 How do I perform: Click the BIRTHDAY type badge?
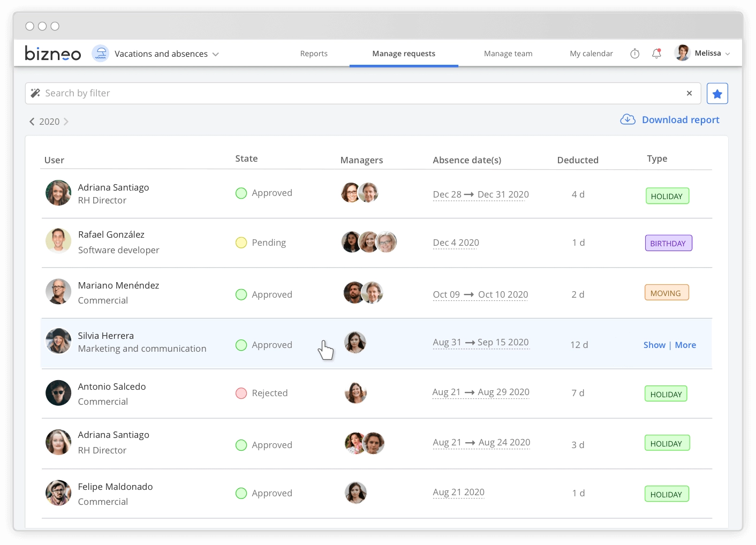pos(668,243)
